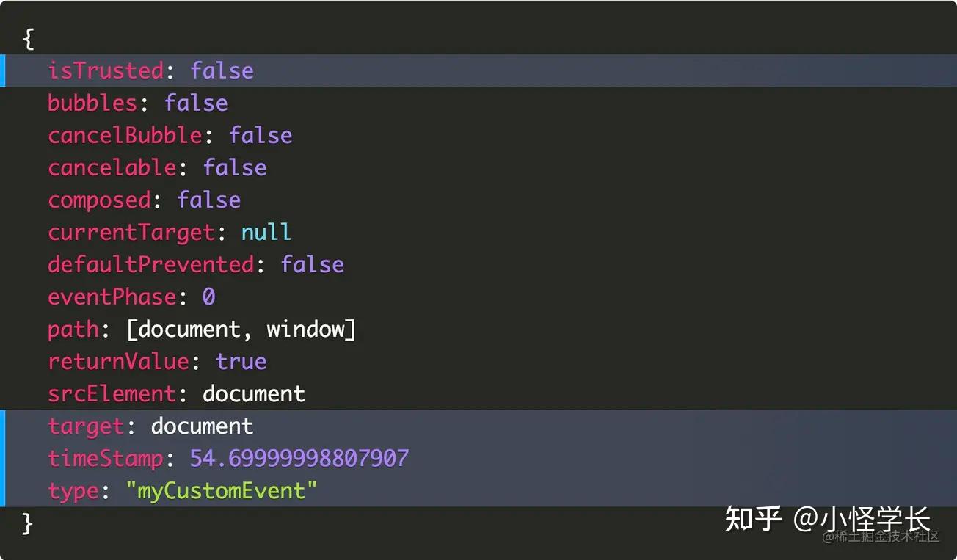Click the isTrusted property name
Image resolution: width=957 pixels, height=560 pixels.
(106, 70)
